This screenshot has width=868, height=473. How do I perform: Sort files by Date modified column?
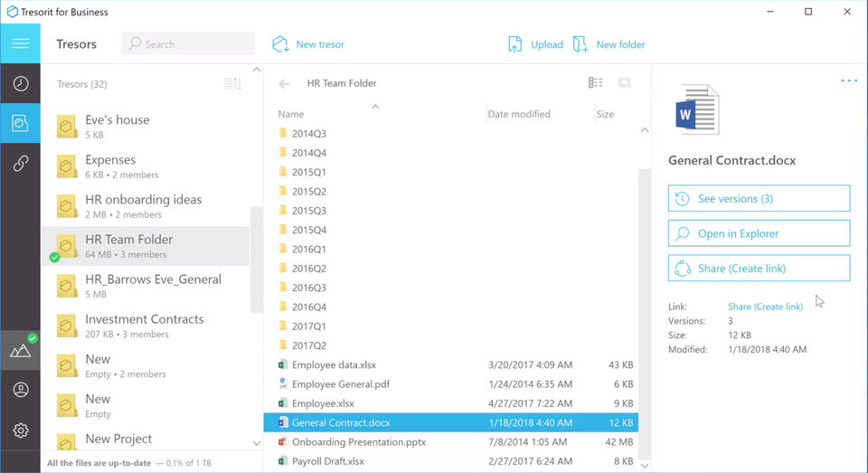point(519,114)
